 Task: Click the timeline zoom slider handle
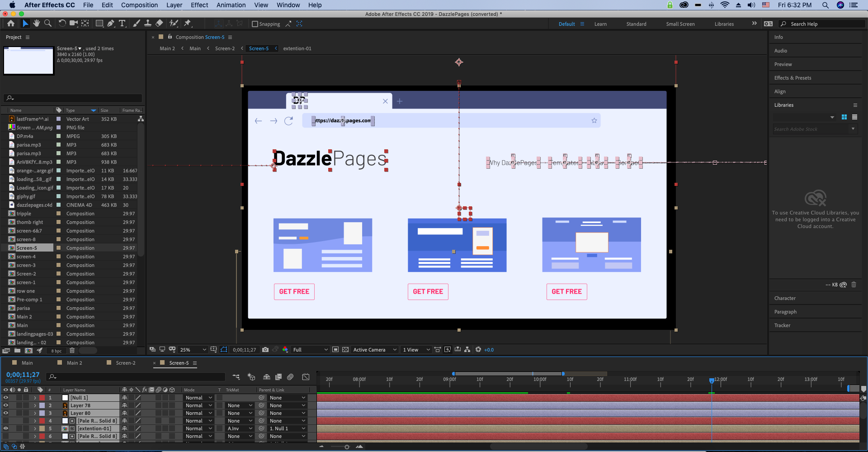(x=347, y=447)
